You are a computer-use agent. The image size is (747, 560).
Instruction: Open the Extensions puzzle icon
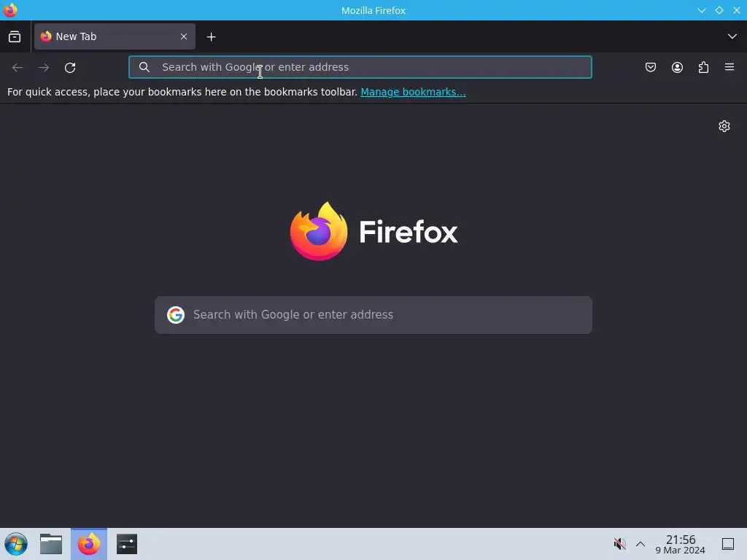(704, 67)
